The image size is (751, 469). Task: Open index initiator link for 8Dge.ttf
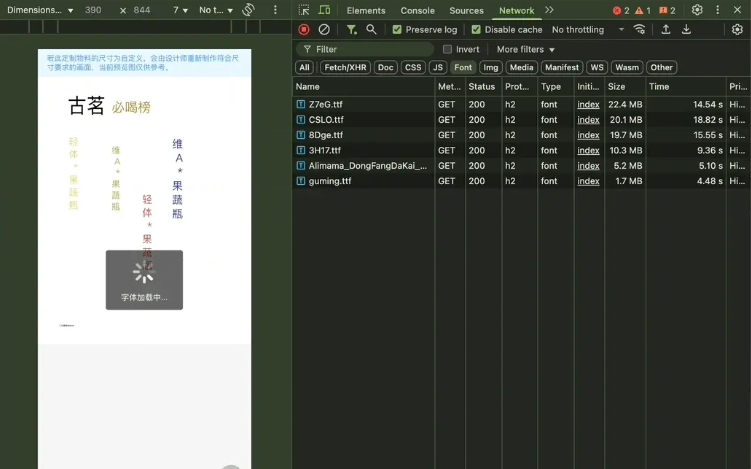click(x=588, y=135)
